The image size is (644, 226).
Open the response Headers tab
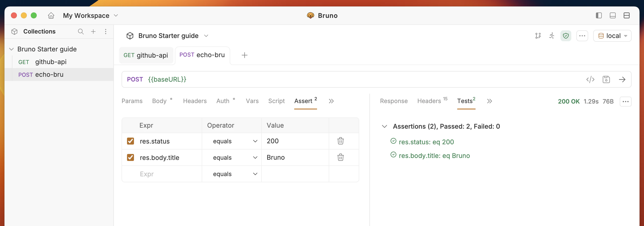point(429,101)
